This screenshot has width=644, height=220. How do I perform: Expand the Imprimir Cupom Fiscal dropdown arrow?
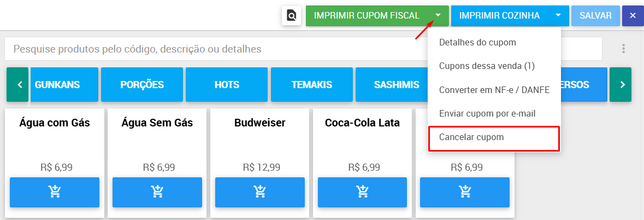coord(438,16)
